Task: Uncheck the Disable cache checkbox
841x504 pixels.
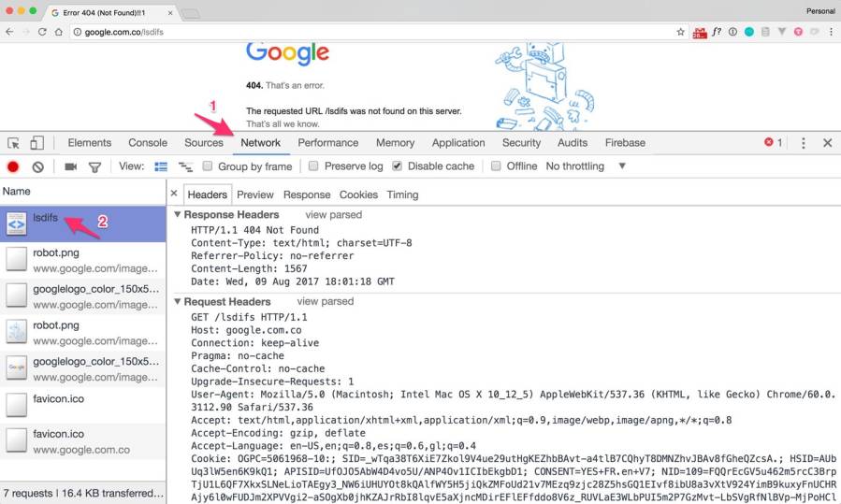Action: [397, 166]
